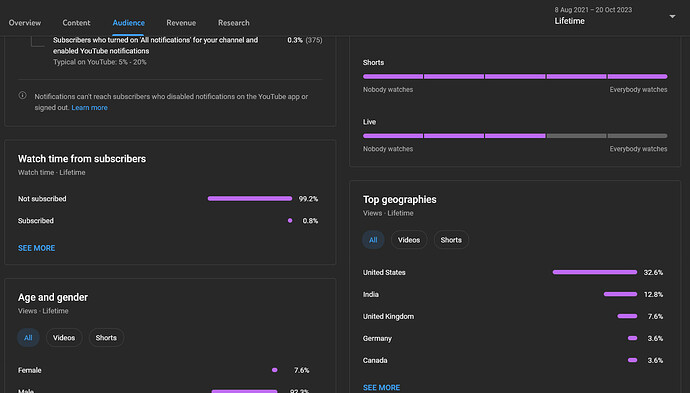
Task: Click the Live audience watch bar
Action: pos(515,136)
